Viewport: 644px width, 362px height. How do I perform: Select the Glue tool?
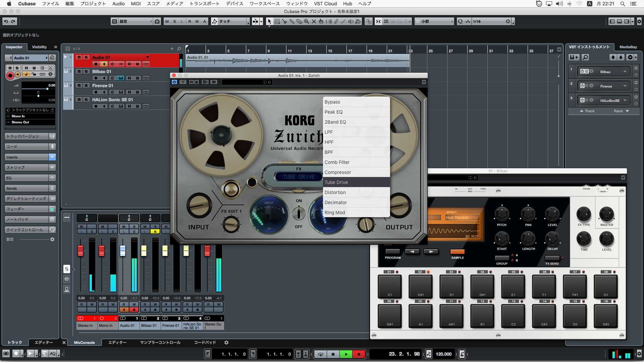(x=292, y=21)
